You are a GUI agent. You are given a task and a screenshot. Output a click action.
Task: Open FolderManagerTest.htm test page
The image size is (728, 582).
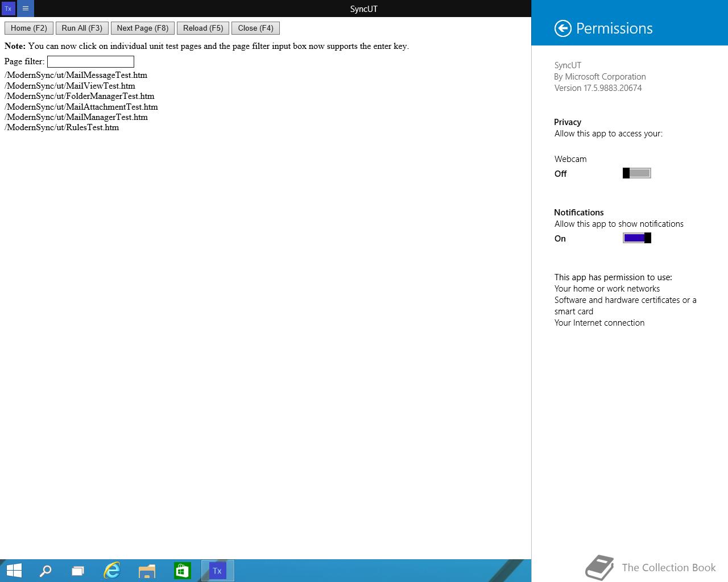pyautogui.click(x=80, y=96)
